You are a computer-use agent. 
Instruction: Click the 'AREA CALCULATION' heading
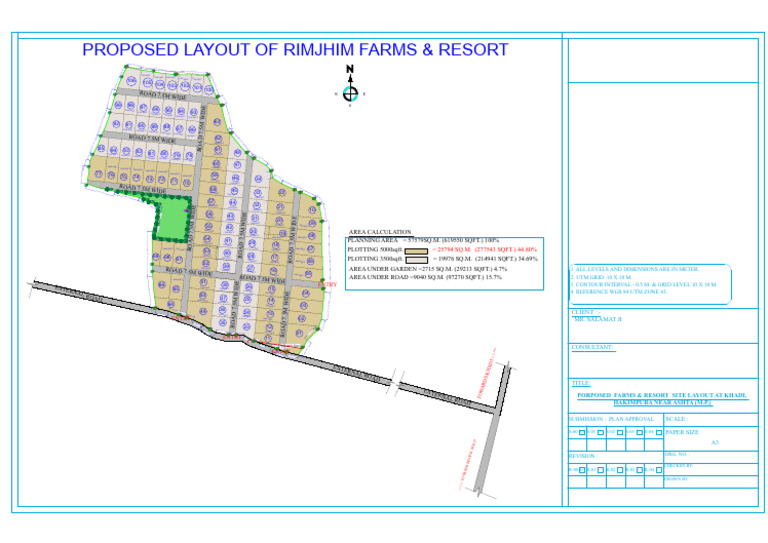(x=380, y=232)
